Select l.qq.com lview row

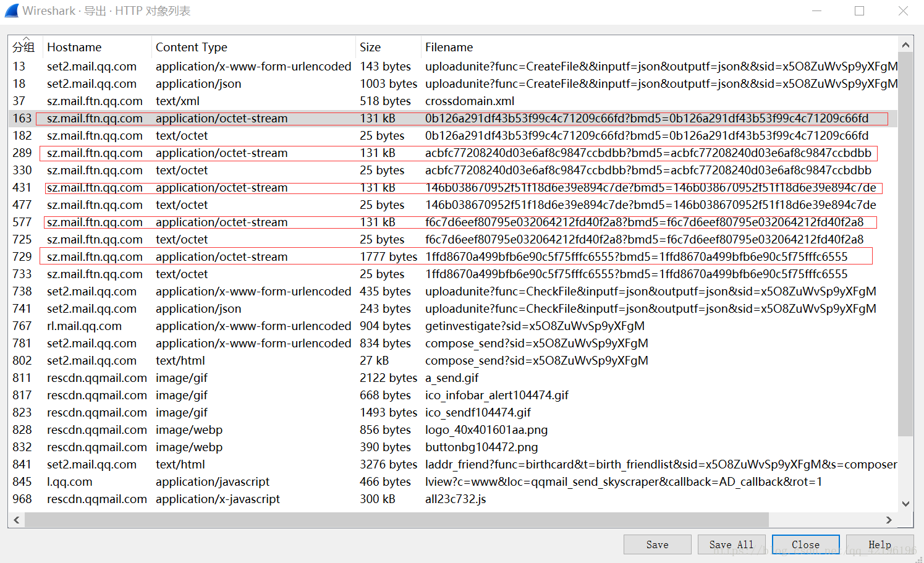[x=453, y=481]
